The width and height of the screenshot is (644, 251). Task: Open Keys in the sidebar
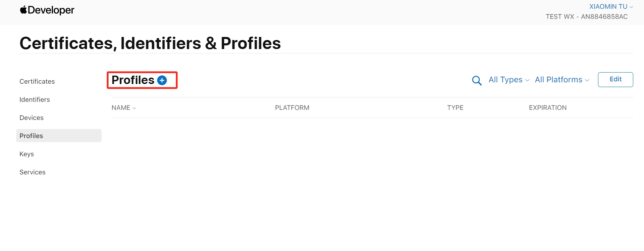tap(27, 154)
